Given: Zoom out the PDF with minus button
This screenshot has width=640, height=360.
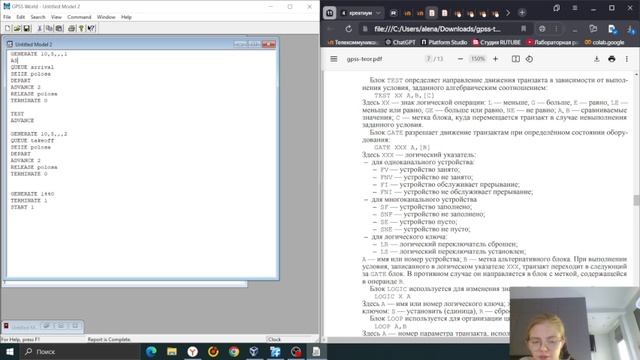Looking at the screenshot, I should tap(460, 59).
